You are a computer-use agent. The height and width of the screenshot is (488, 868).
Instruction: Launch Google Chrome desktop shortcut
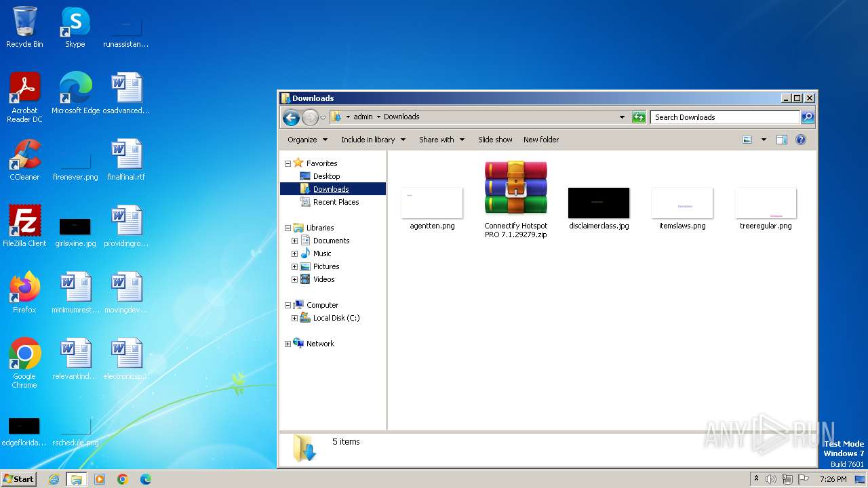click(24, 363)
